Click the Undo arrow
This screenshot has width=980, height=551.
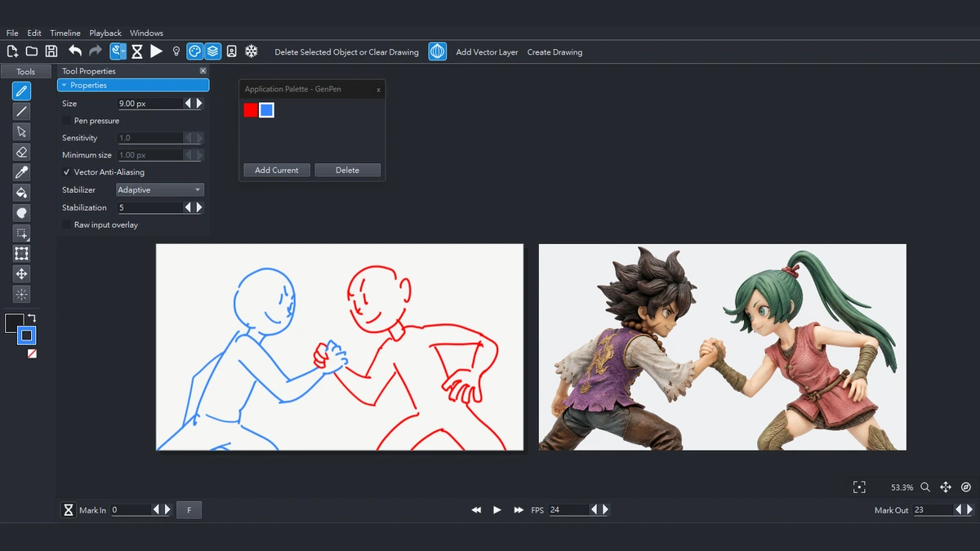pyautogui.click(x=75, y=51)
